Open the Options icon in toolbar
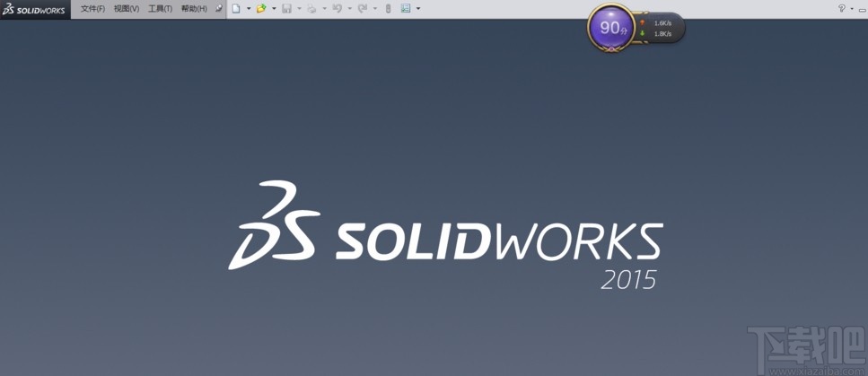 click(x=406, y=9)
